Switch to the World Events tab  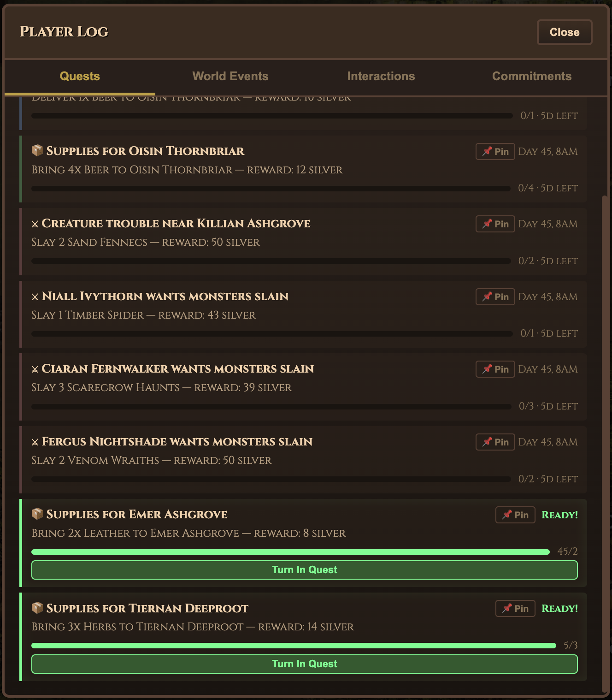click(x=230, y=76)
